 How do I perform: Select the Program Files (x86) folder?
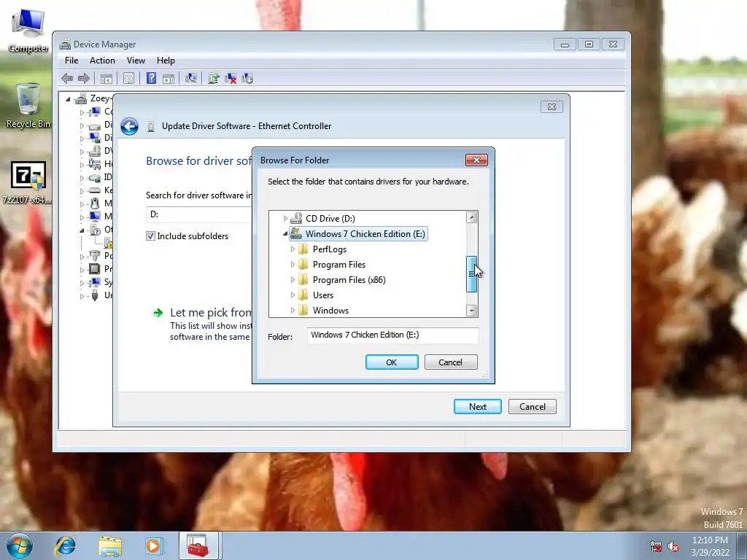[349, 280]
